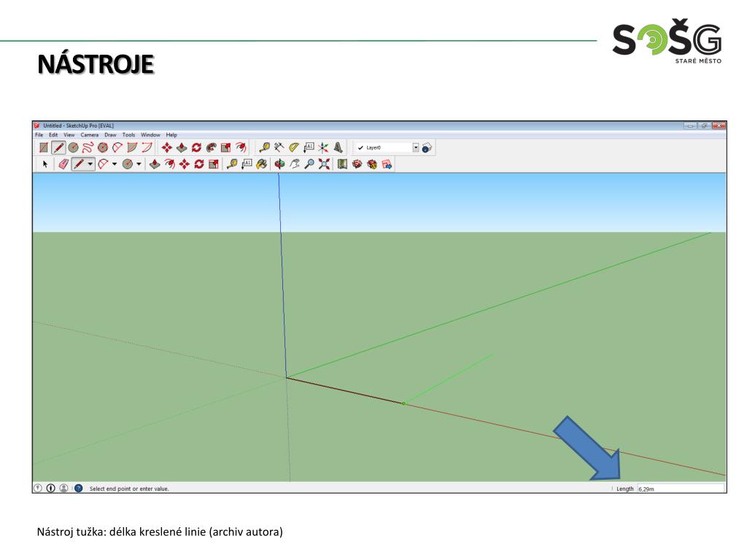
Task: Pick the Pie tool
Action: (132, 147)
